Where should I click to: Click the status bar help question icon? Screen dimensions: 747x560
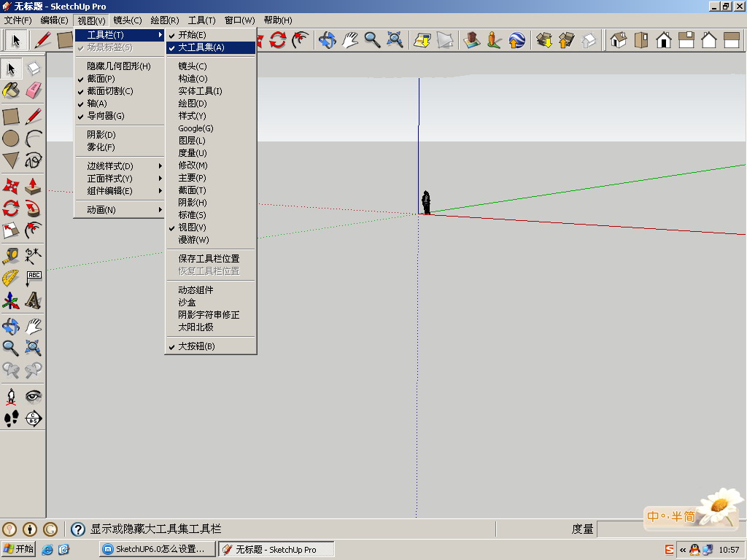point(77,529)
